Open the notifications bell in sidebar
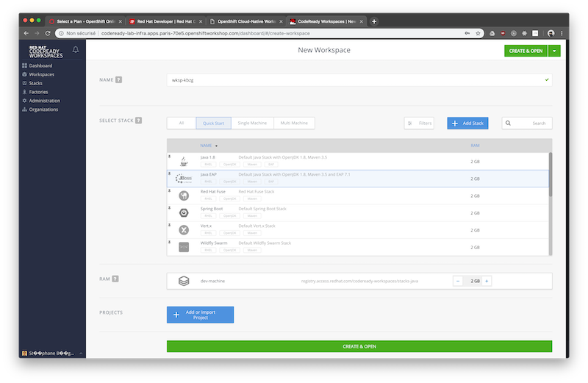588x383 pixels. [76, 49]
